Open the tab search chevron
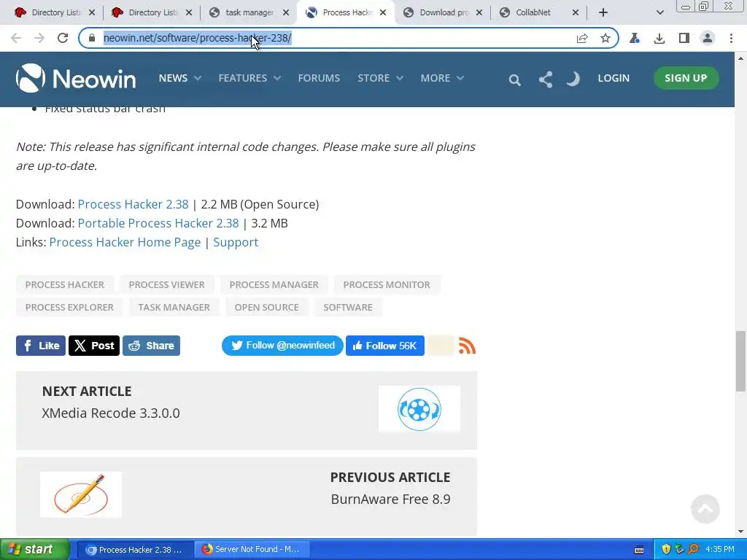 (659, 13)
